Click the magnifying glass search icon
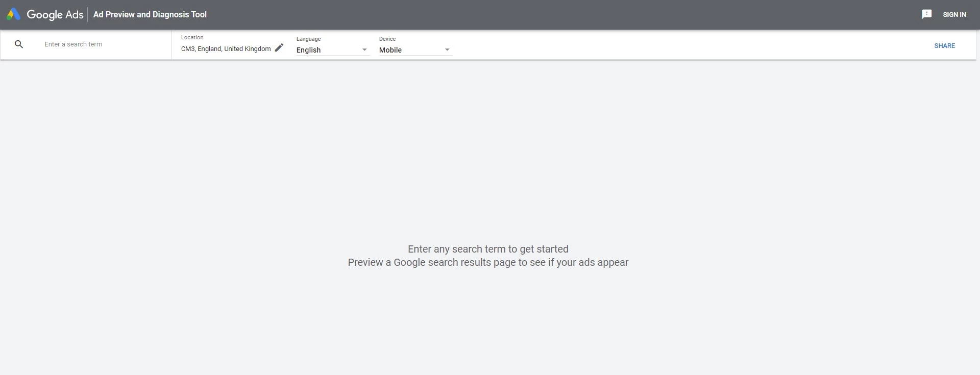This screenshot has width=980, height=375. click(x=19, y=44)
